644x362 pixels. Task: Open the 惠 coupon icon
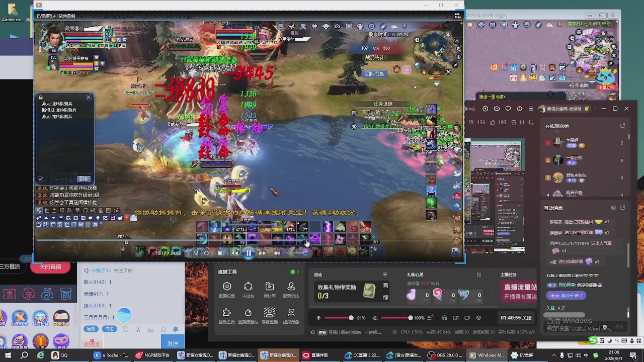coord(10,293)
